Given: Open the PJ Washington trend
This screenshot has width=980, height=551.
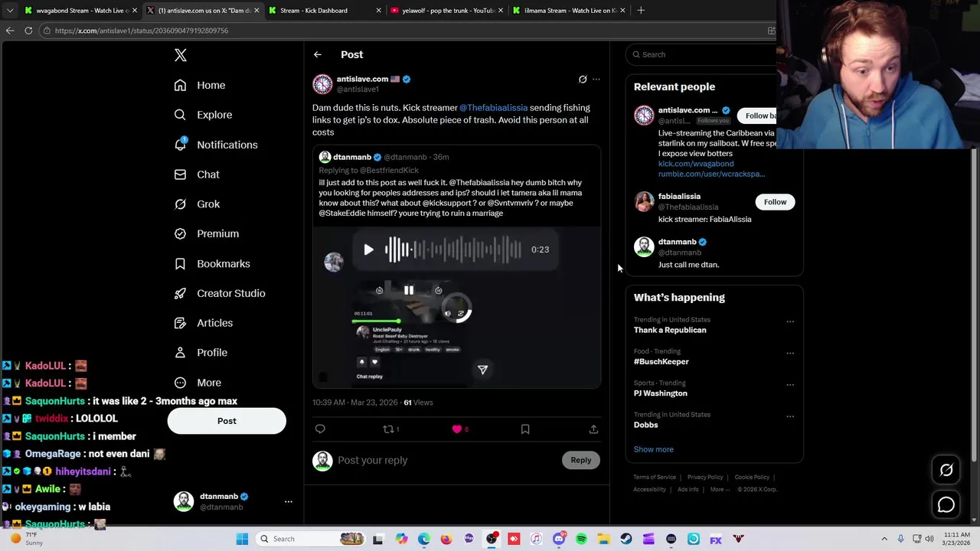Looking at the screenshot, I should 661,393.
